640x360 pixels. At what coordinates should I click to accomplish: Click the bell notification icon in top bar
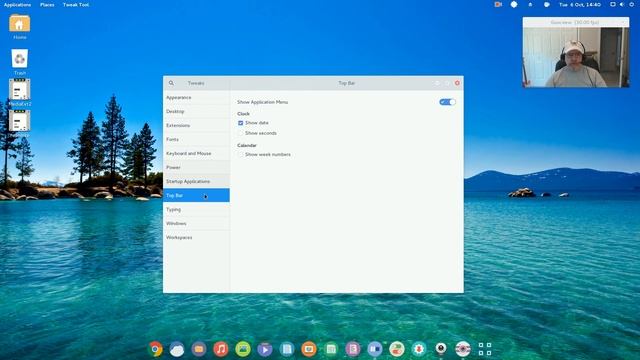(530, 4)
